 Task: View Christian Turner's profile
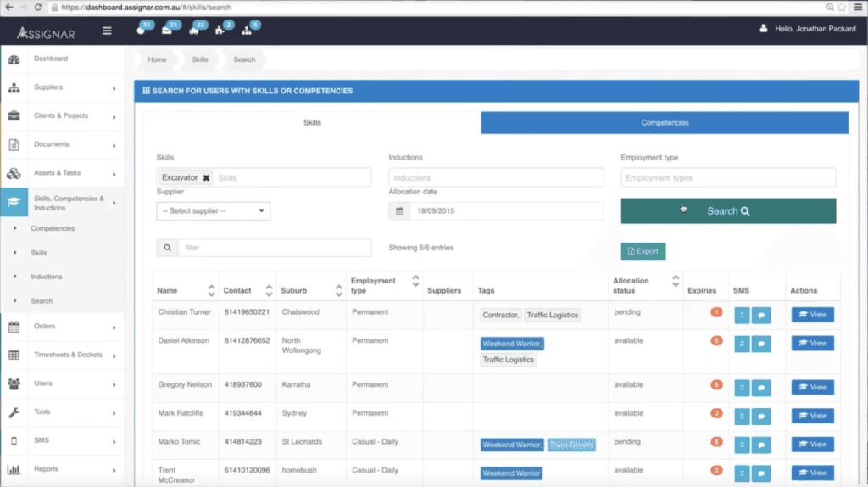(x=812, y=315)
